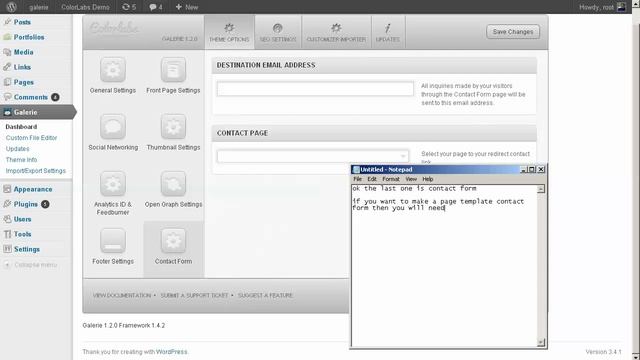Open Custom File Editor link
The width and height of the screenshot is (640, 360).
pos(31,138)
